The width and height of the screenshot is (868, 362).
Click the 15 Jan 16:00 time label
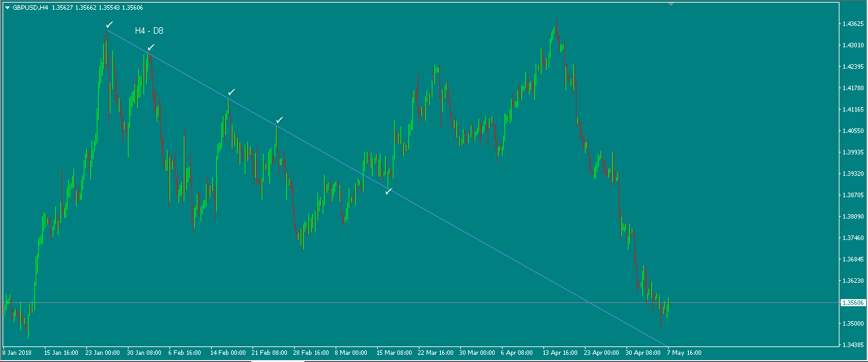61,353
